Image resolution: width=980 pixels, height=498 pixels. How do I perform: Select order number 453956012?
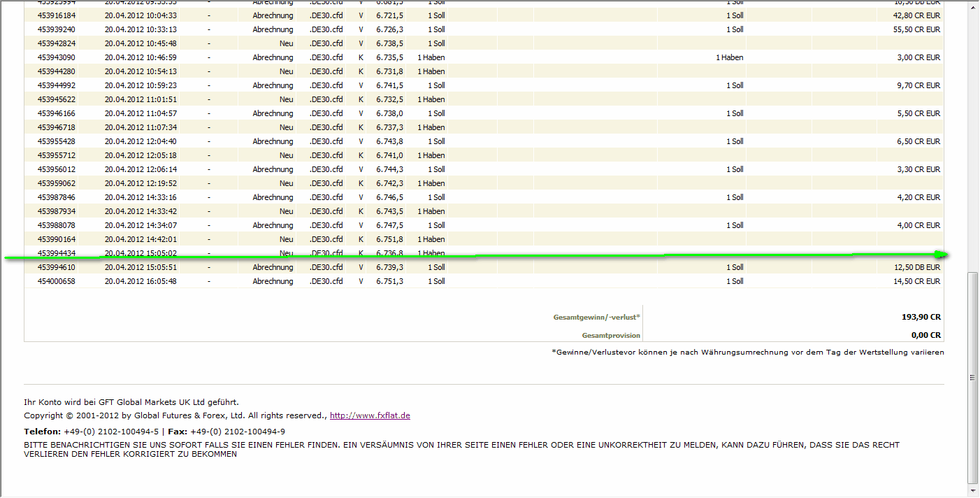pyautogui.click(x=57, y=169)
